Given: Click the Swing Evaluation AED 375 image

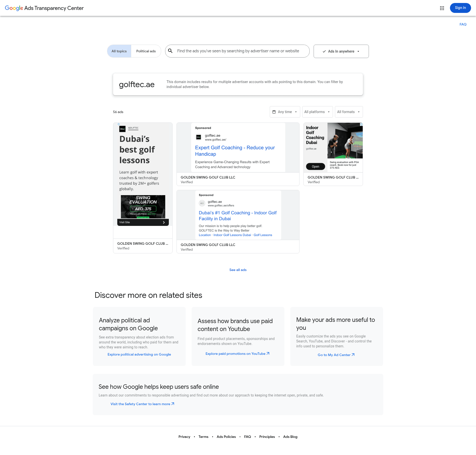Looking at the screenshot, I should [143, 207].
